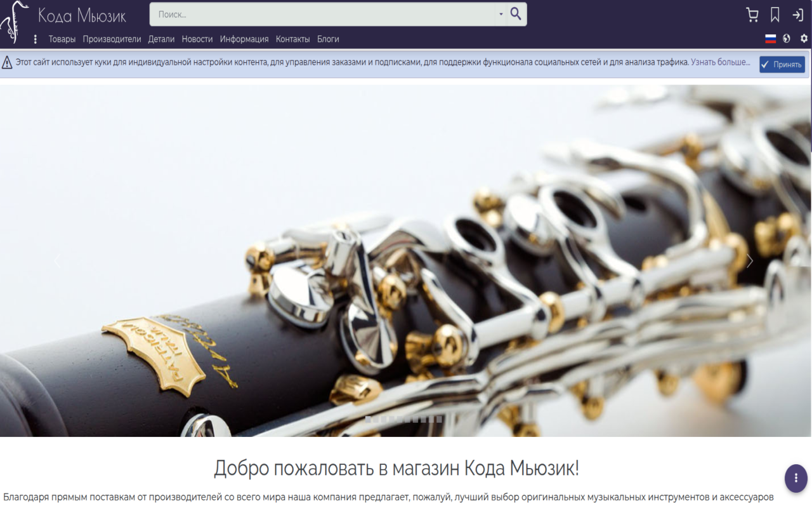Click the magnifier search icon

516,14
